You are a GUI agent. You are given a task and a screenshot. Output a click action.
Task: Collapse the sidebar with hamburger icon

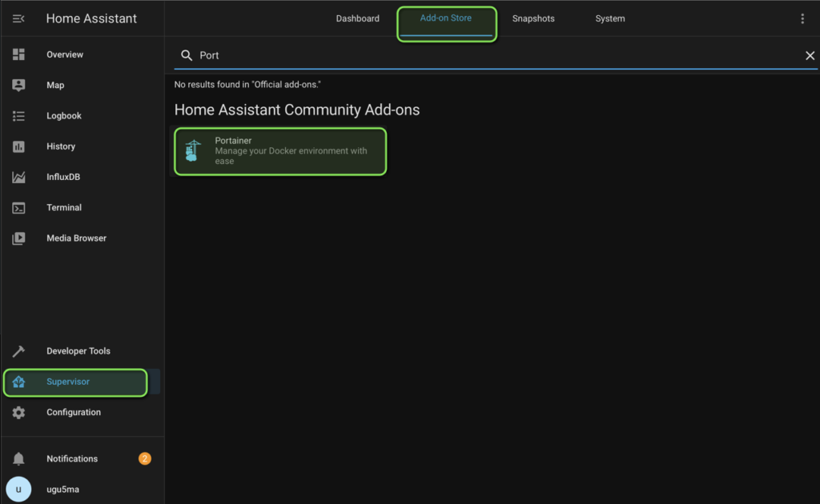(18, 19)
